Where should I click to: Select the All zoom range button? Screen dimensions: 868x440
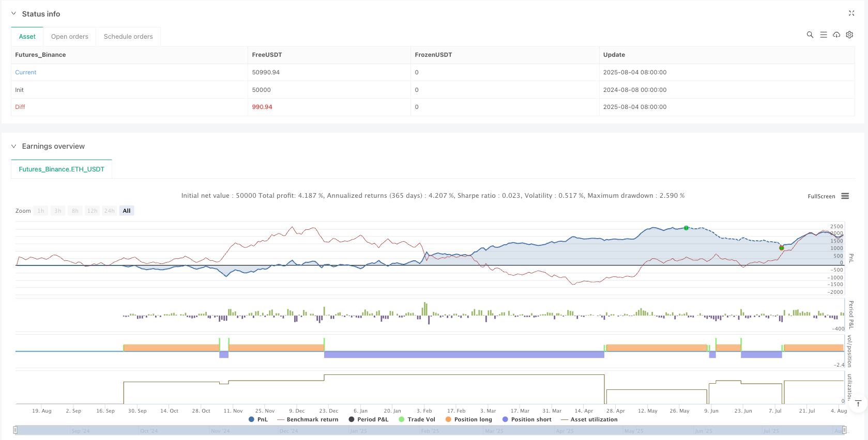(127, 211)
